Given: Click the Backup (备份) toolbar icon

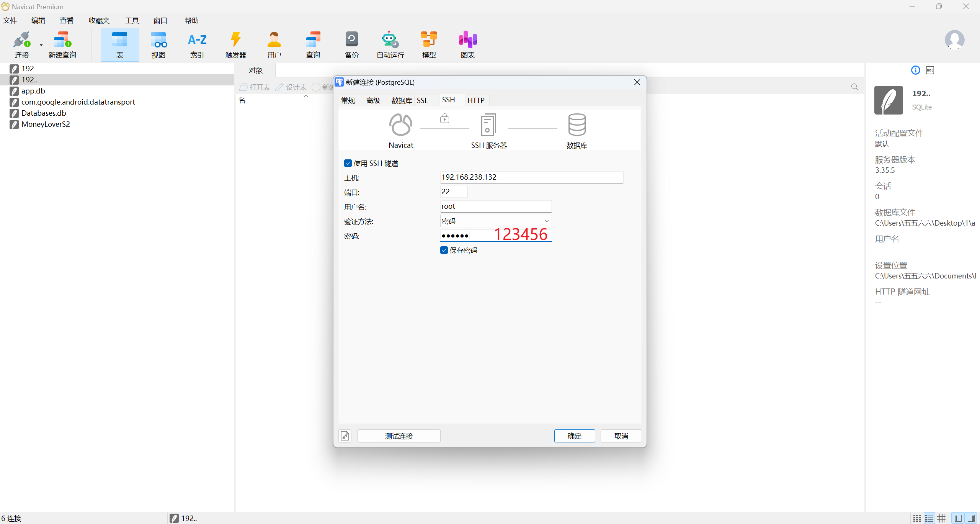Looking at the screenshot, I should click(351, 45).
